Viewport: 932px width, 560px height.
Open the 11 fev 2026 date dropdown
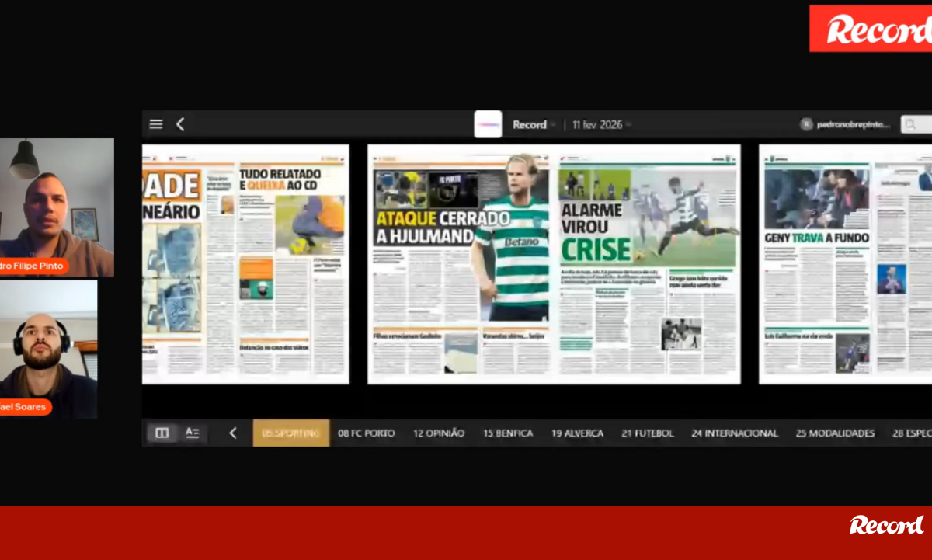pyautogui.click(x=602, y=124)
